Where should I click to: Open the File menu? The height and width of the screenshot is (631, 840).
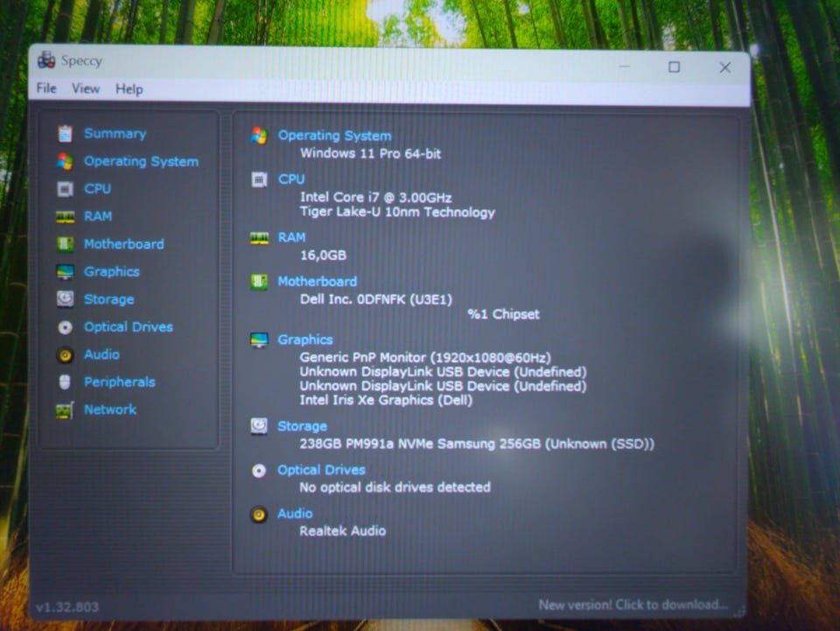46,88
